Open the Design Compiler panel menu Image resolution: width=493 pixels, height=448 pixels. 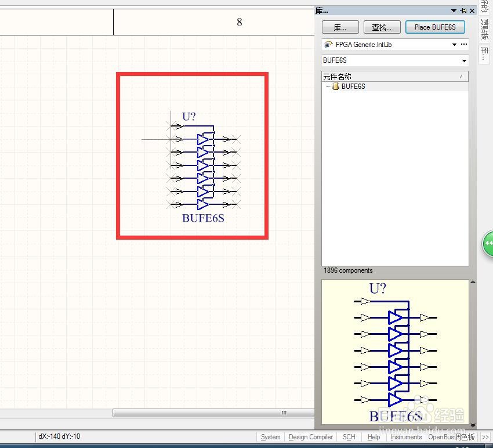[x=311, y=437]
